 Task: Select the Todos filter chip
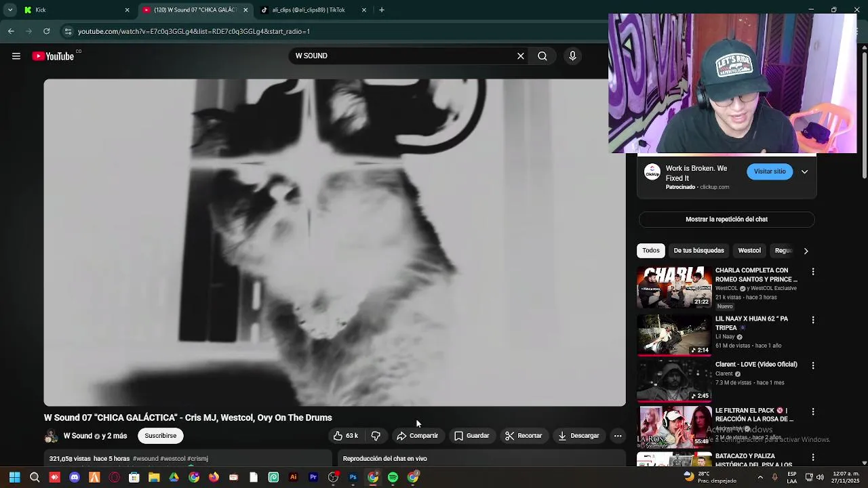651,251
